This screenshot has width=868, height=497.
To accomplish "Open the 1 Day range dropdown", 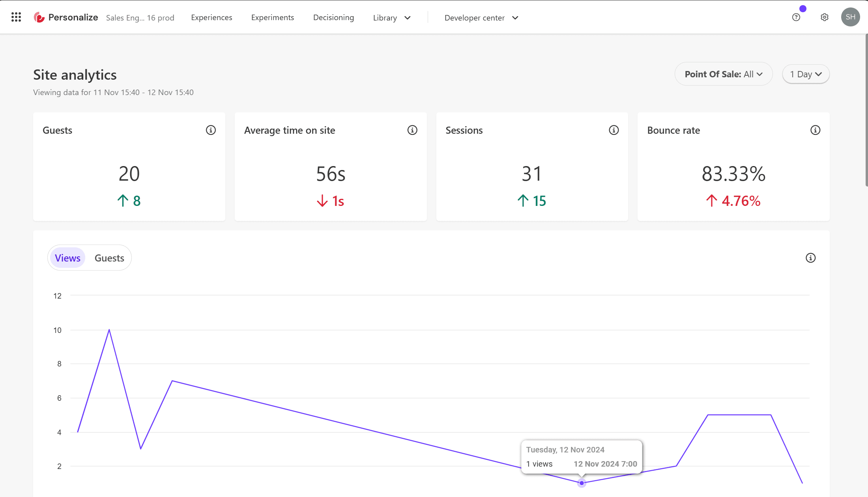I will 806,74.
